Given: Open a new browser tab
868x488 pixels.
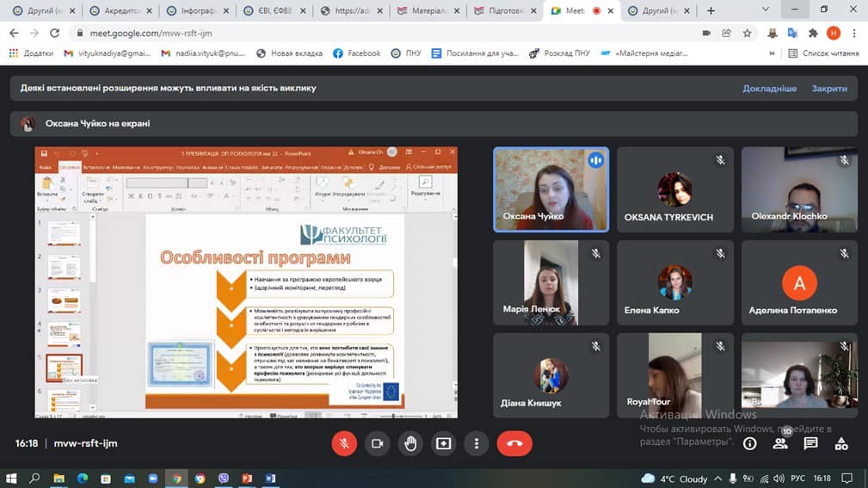Looking at the screenshot, I should pos(711,11).
